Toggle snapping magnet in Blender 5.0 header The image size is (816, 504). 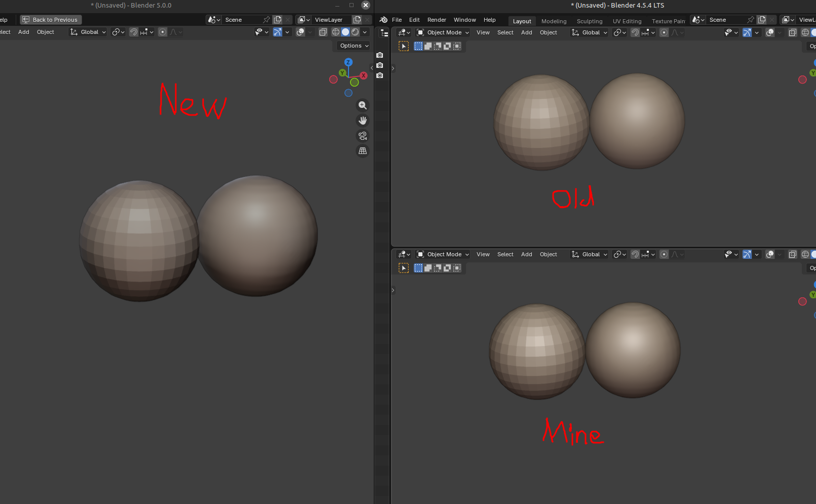pyautogui.click(x=134, y=32)
